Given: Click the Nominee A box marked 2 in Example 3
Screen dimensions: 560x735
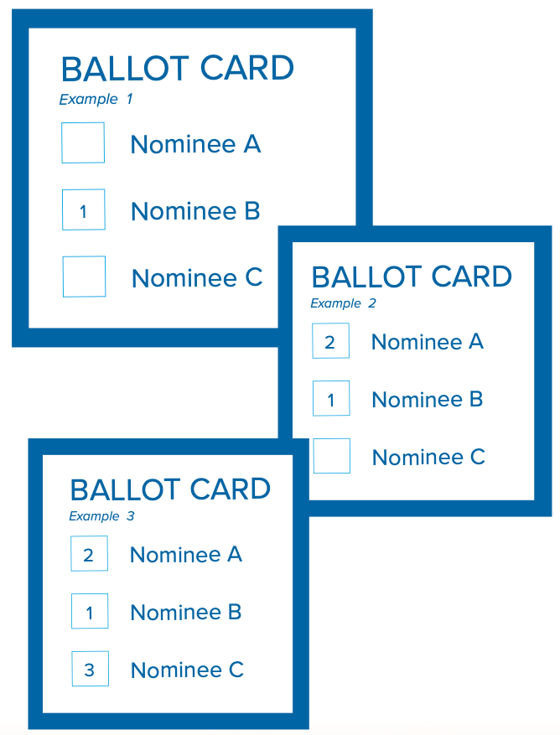Looking at the screenshot, I should 89,554.
